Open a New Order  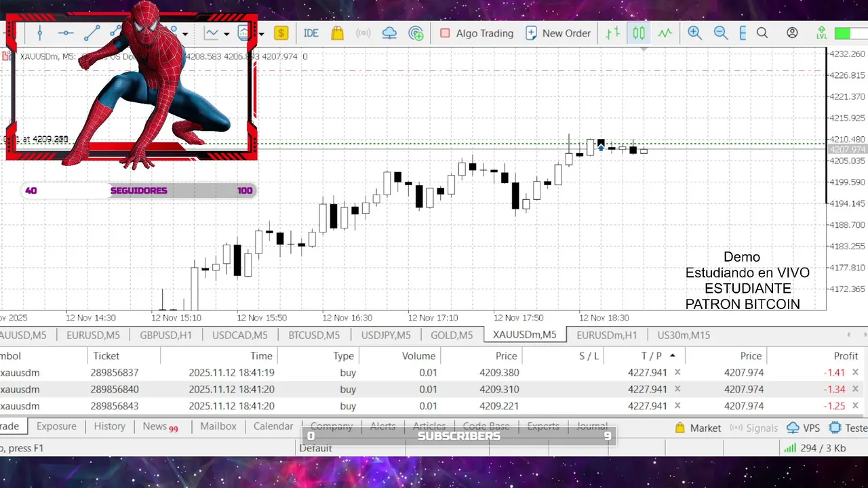point(558,33)
